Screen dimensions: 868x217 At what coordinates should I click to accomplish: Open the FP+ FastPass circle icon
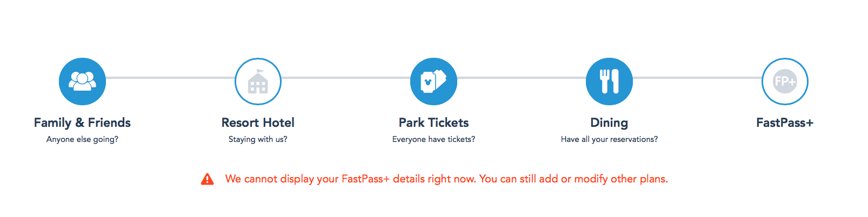click(785, 82)
